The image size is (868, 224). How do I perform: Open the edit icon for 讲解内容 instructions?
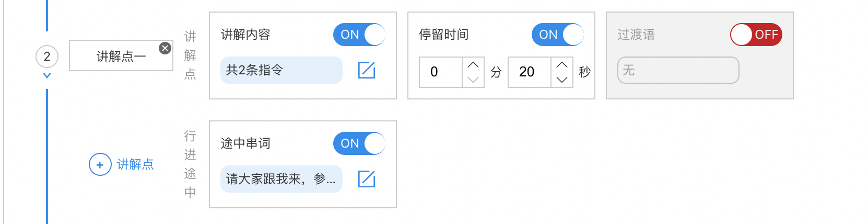coord(367,70)
